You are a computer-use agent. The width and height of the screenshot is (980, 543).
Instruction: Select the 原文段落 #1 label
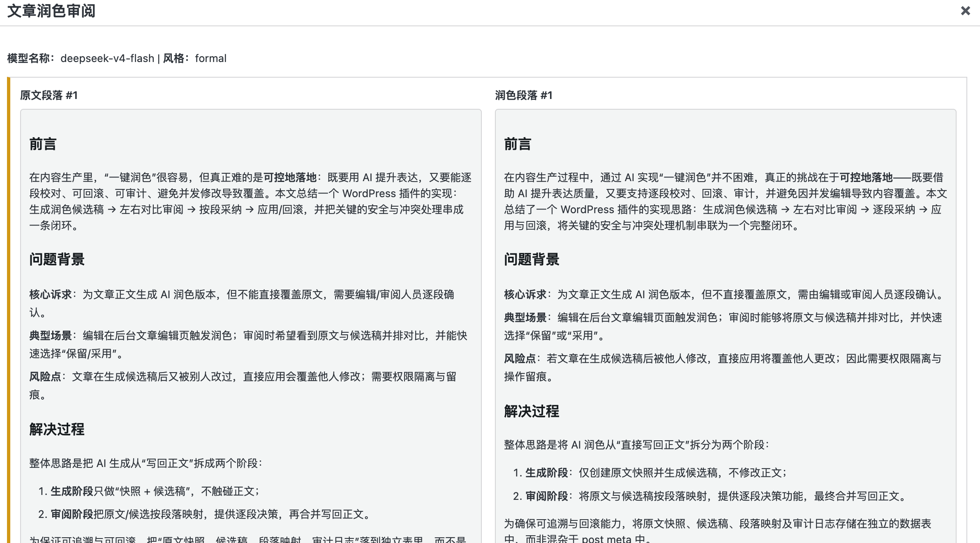(x=49, y=95)
